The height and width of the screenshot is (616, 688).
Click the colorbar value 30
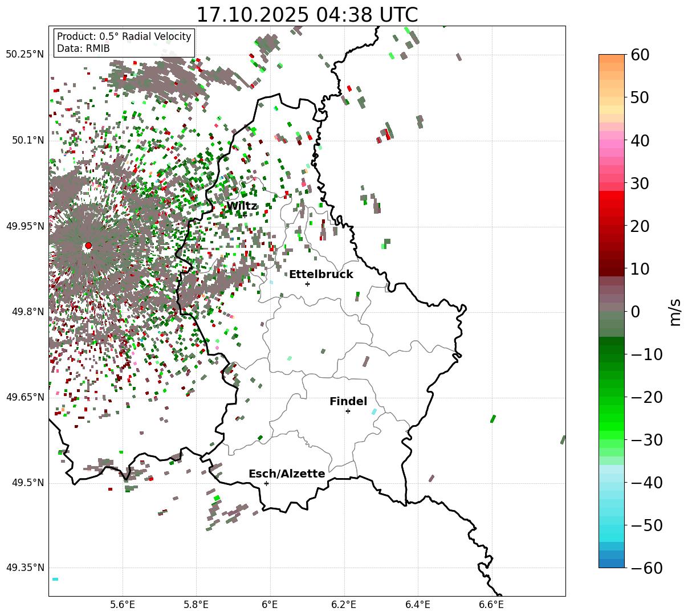click(640, 183)
